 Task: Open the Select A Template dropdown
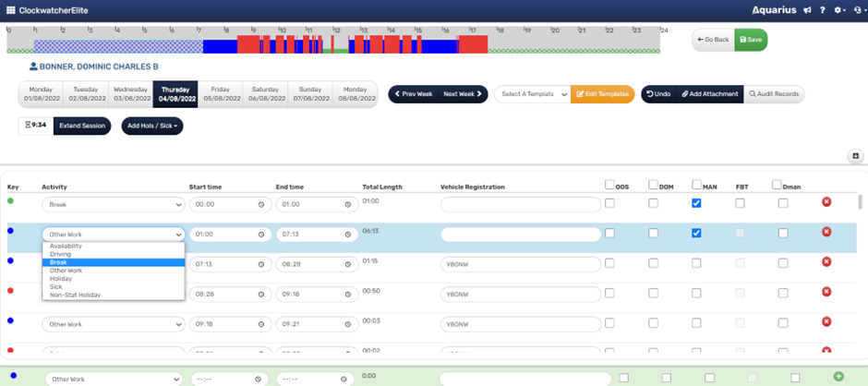click(532, 94)
